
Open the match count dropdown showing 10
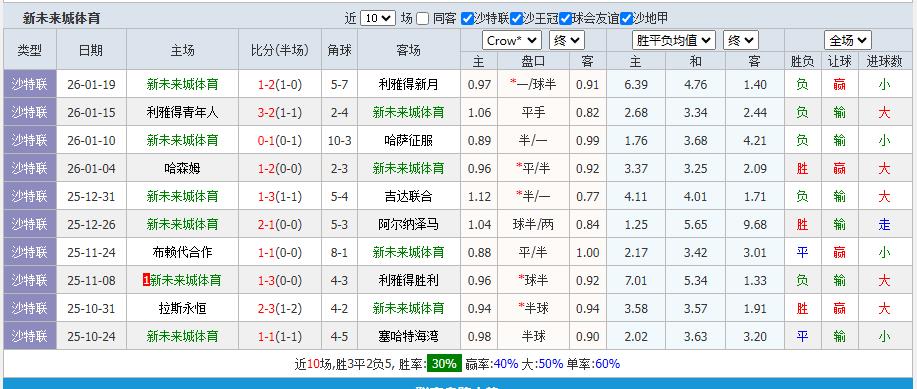click(378, 18)
